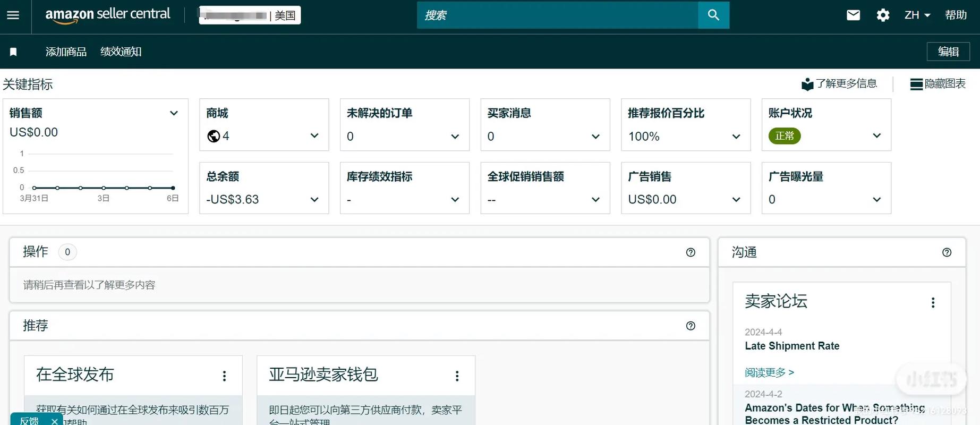Click the -US$3.63 balance value
The image size is (980, 425).
coord(233,199)
